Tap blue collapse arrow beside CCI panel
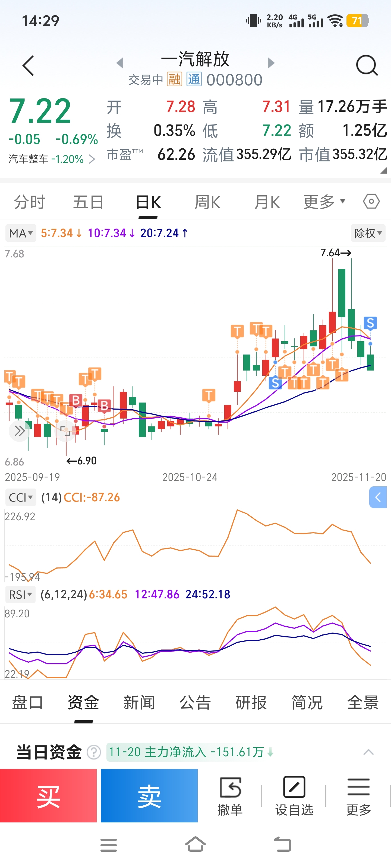Viewport: 391px width, 868px height. click(378, 497)
